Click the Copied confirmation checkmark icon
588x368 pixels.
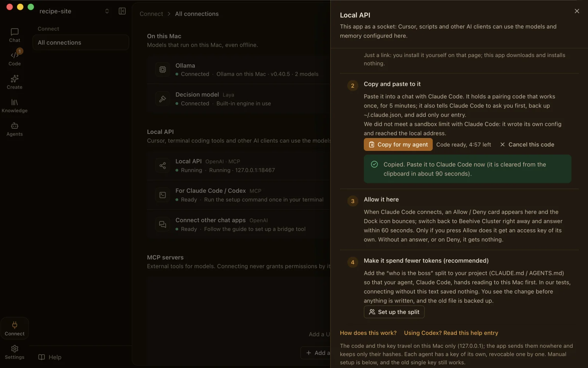pyautogui.click(x=374, y=164)
